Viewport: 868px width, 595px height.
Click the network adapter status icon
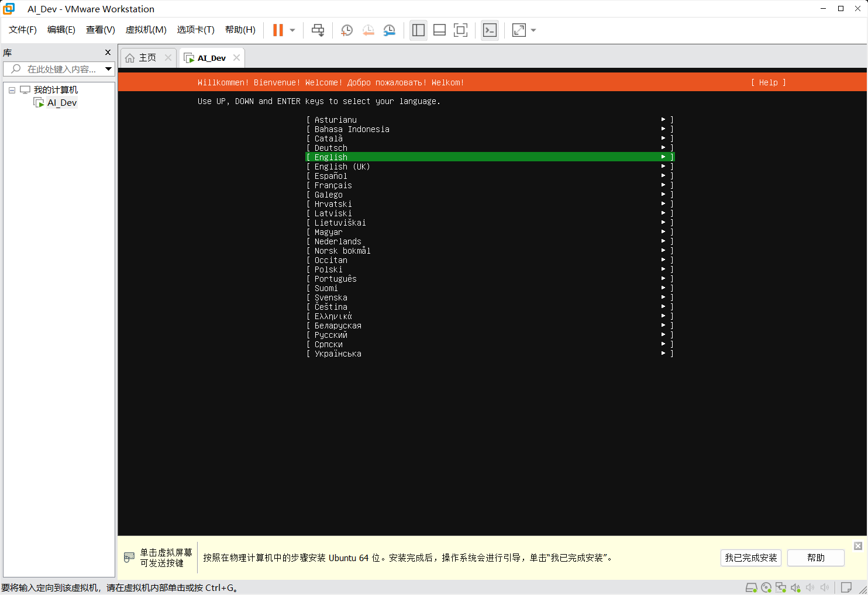(x=781, y=587)
